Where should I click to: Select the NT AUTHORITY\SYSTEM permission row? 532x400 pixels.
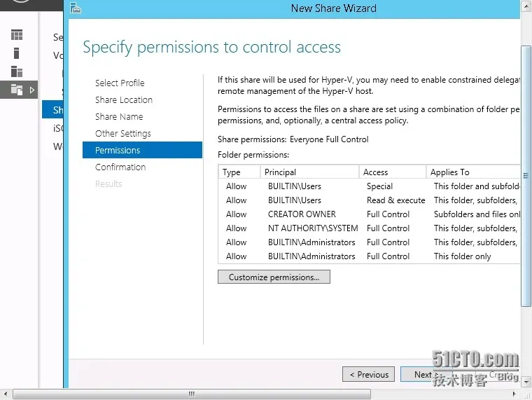369,228
